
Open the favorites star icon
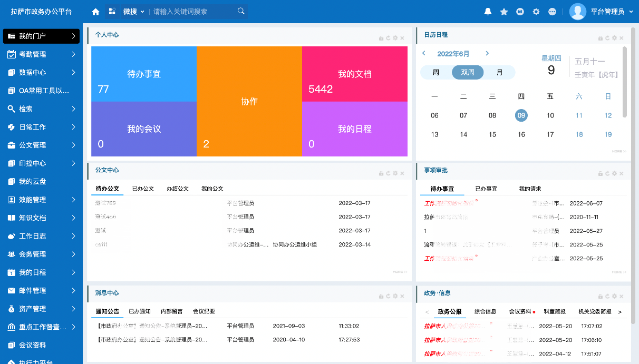(504, 12)
